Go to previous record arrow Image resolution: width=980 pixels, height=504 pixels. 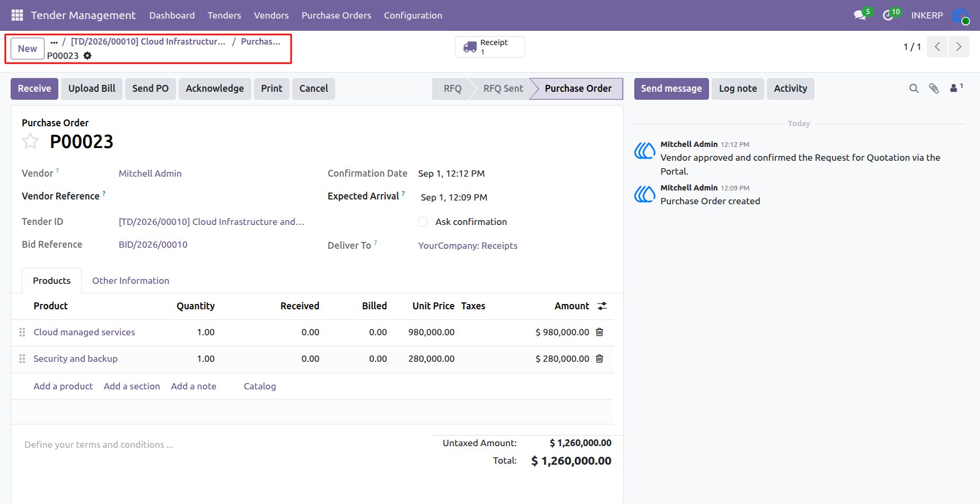[938, 47]
